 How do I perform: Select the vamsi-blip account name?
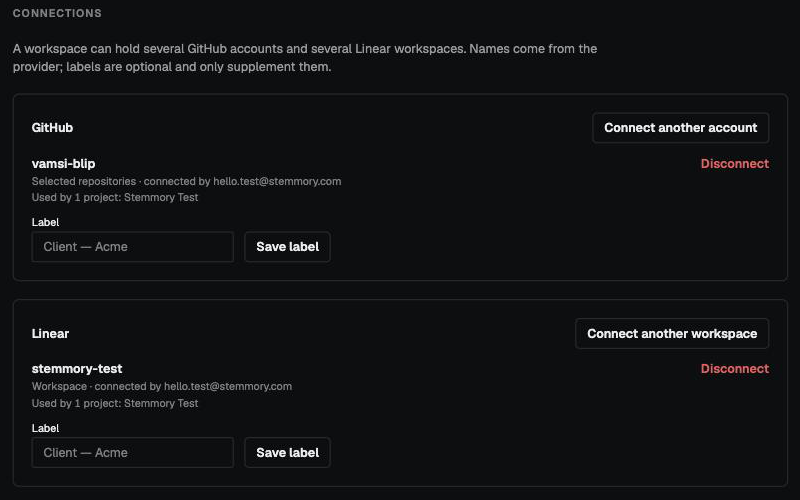(63, 164)
